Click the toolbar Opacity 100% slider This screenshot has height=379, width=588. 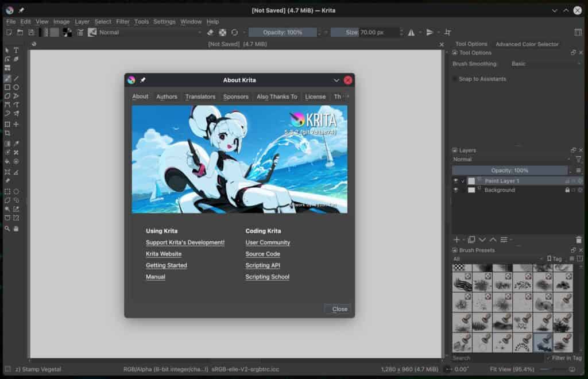[x=283, y=33]
